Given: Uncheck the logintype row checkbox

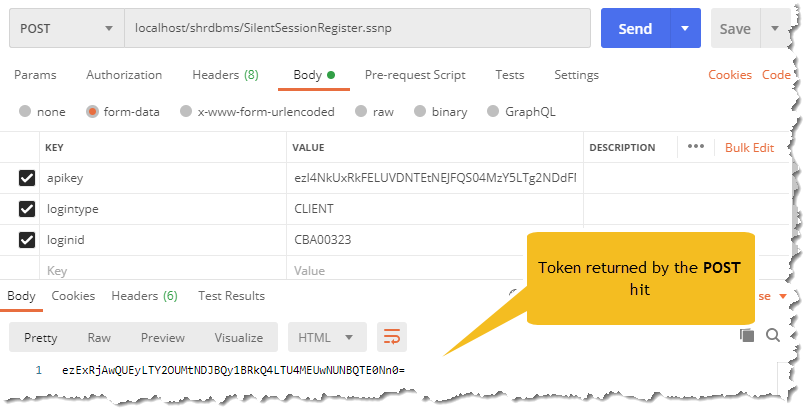Looking at the screenshot, I should click(28, 209).
